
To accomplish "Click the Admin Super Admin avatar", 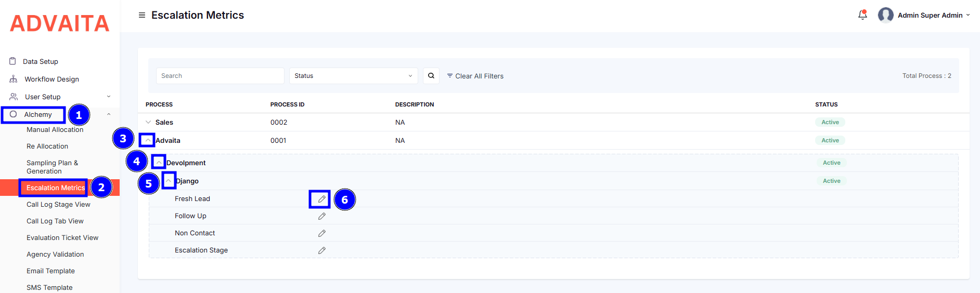I will [885, 15].
